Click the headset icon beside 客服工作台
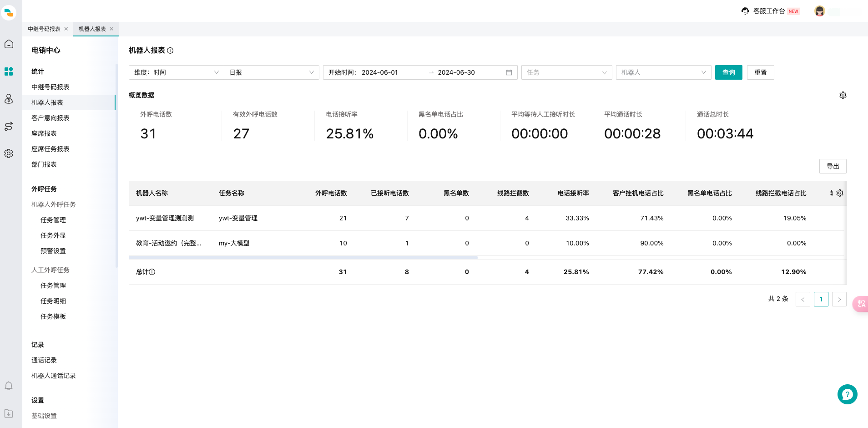This screenshot has height=428, width=868. pyautogui.click(x=745, y=11)
